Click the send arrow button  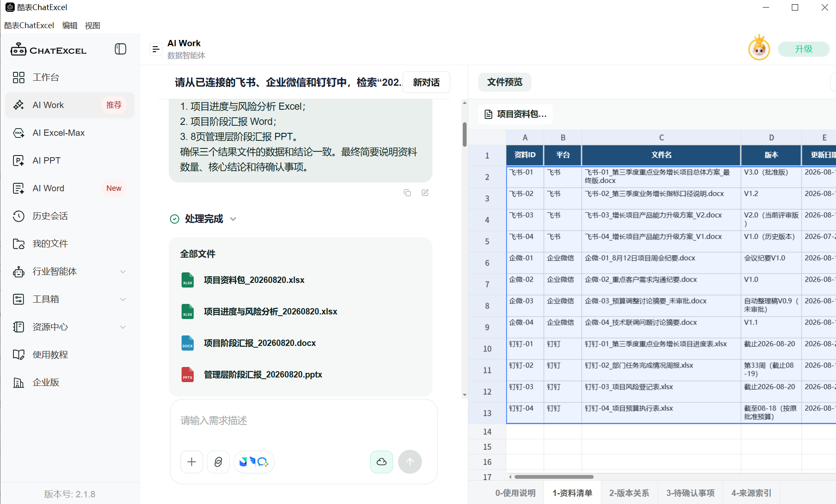pos(410,462)
